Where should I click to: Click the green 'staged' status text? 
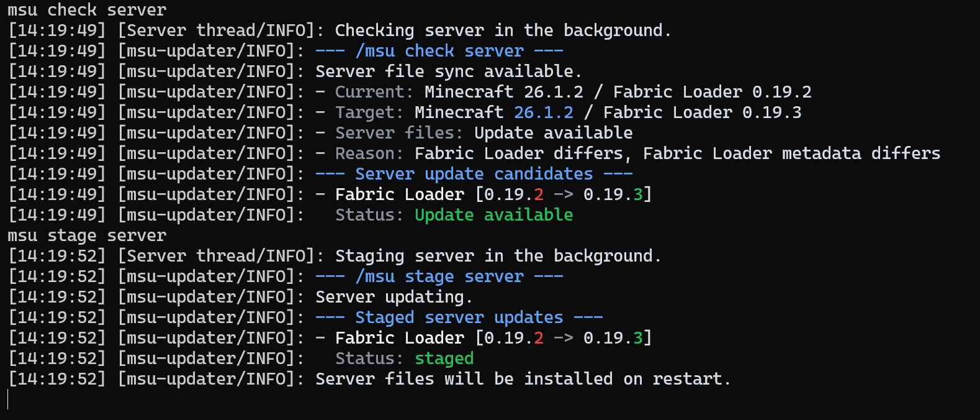444,358
